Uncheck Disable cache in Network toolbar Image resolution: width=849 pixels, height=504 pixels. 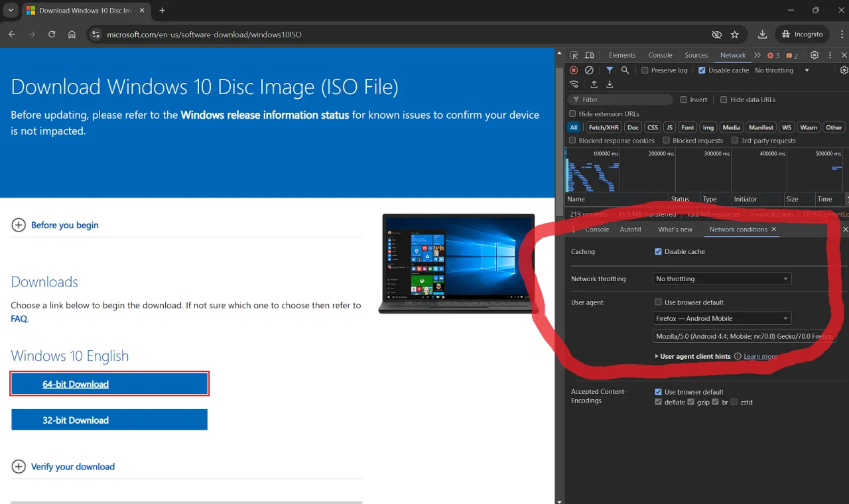coord(702,70)
